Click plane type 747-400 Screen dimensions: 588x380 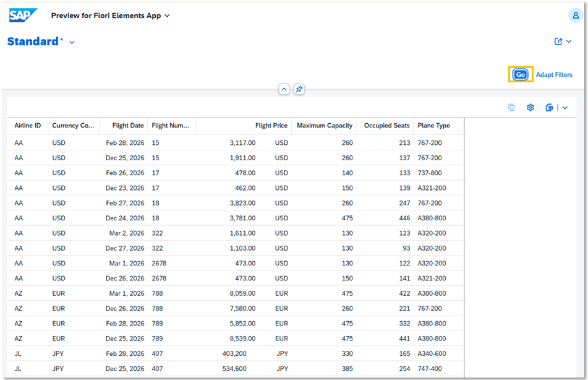(430, 368)
